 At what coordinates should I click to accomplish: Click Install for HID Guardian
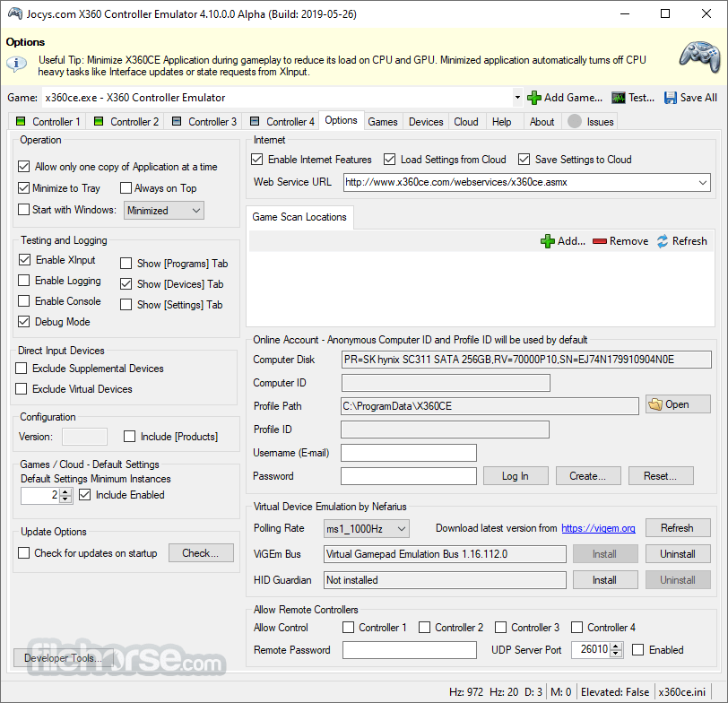[604, 580]
